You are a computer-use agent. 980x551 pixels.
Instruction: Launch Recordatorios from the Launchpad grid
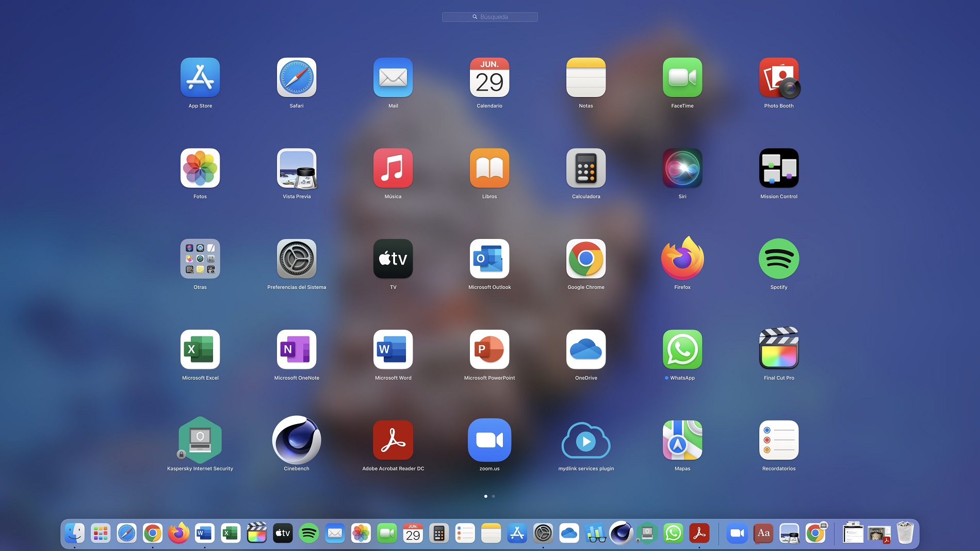[779, 440]
